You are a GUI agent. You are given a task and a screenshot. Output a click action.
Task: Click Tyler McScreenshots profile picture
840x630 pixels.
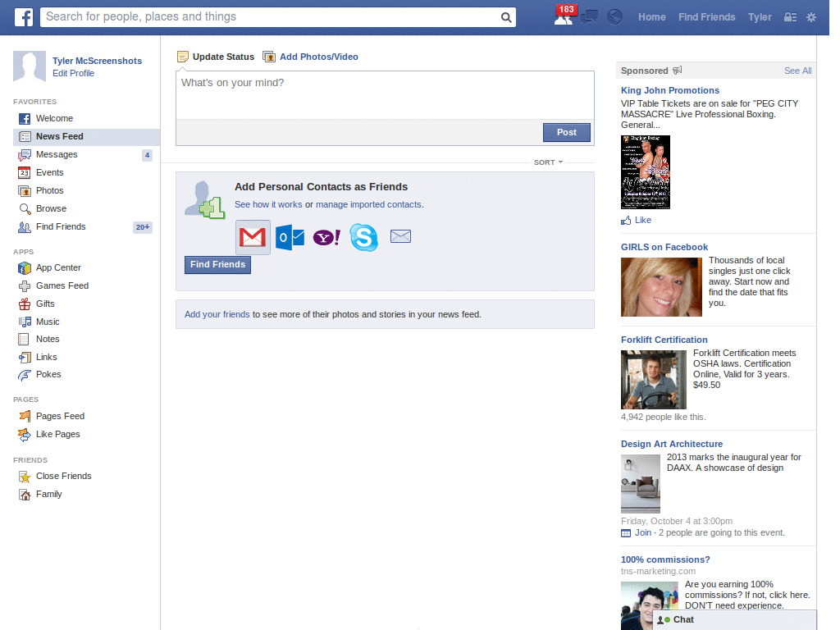tap(30, 66)
